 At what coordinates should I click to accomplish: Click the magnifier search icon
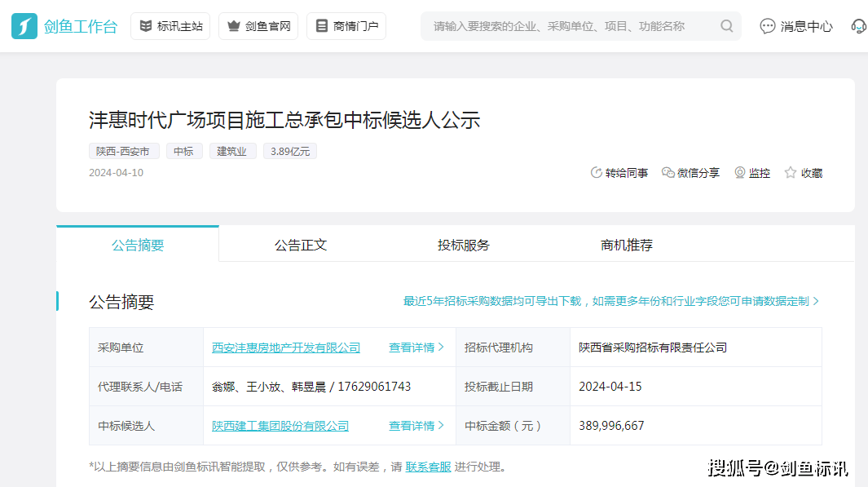tap(727, 26)
